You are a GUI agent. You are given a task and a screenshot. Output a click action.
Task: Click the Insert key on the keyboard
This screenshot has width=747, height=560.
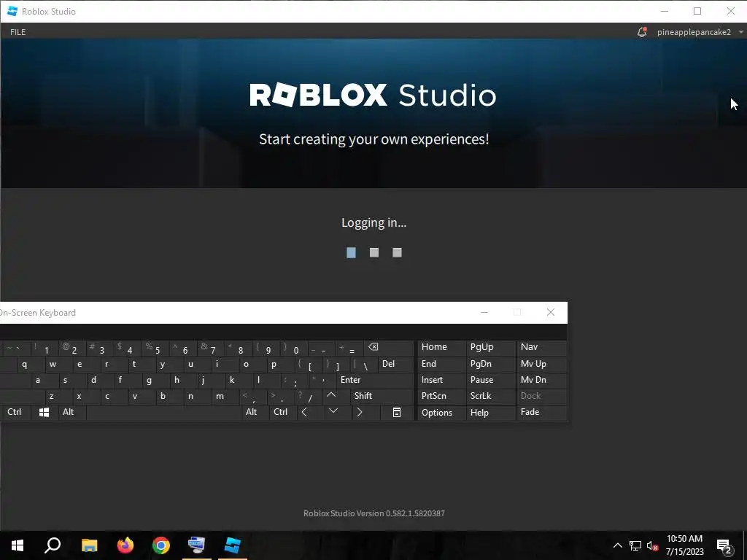click(441, 380)
